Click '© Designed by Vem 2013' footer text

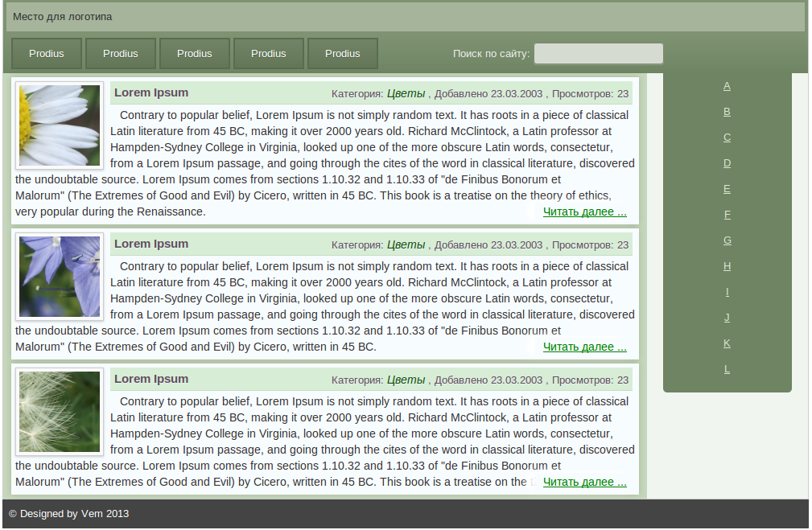(x=69, y=513)
